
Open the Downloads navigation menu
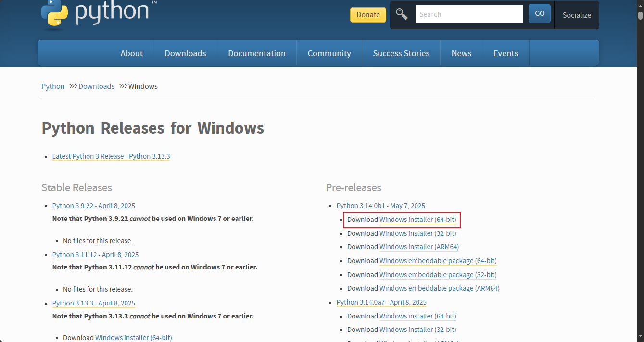point(185,53)
